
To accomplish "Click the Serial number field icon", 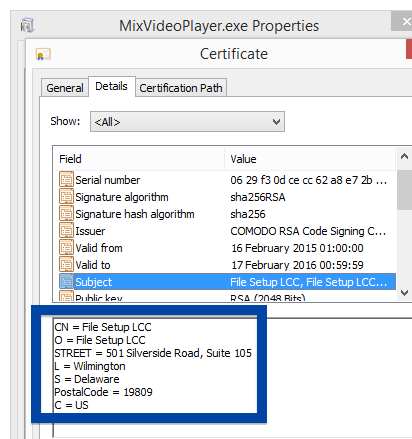I will pyautogui.click(x=66, y=180).
